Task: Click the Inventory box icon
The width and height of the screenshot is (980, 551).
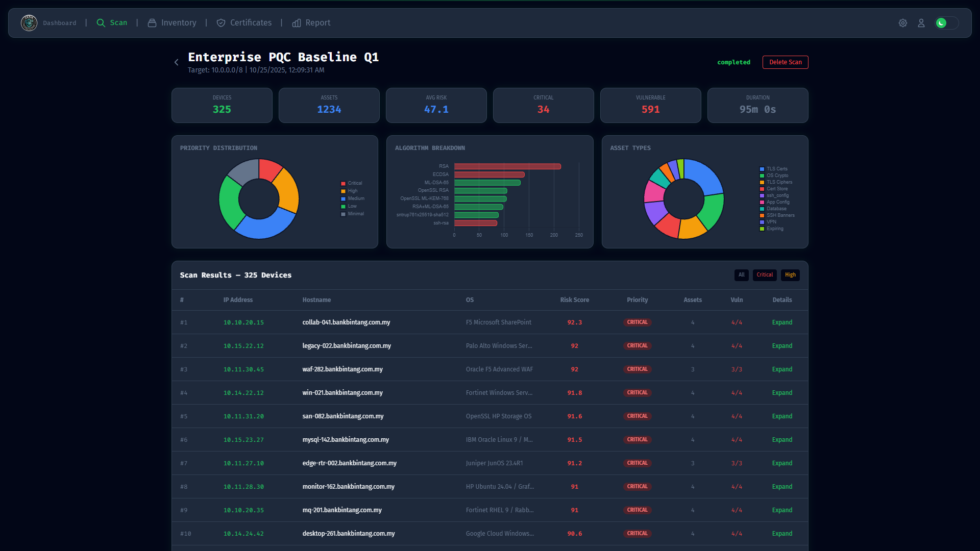Action: pyautogui.click(x=152, y=23)
